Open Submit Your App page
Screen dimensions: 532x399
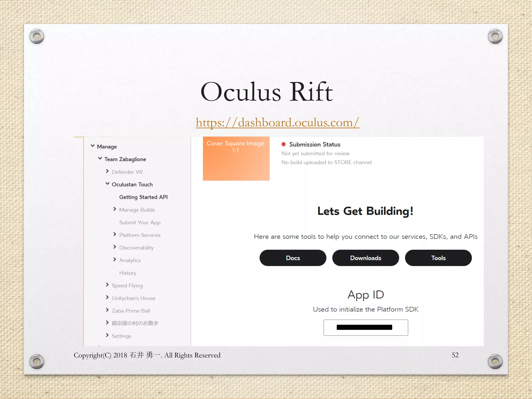[x=140, y=223]
